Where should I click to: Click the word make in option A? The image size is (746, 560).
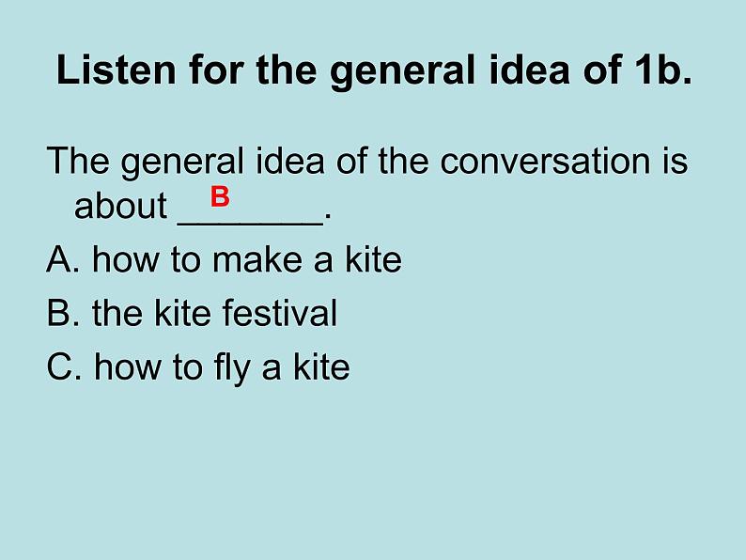pyautogui.click(x=256, y=259)
